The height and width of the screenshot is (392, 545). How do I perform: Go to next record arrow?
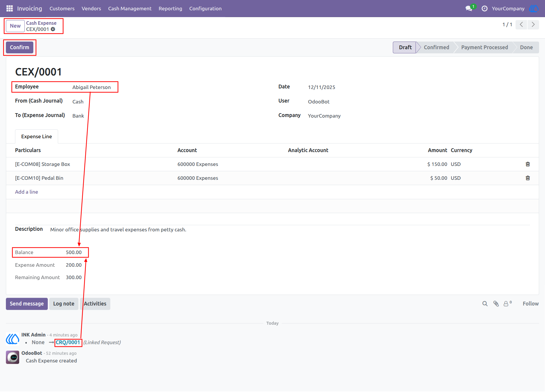(x=533, y=24)
